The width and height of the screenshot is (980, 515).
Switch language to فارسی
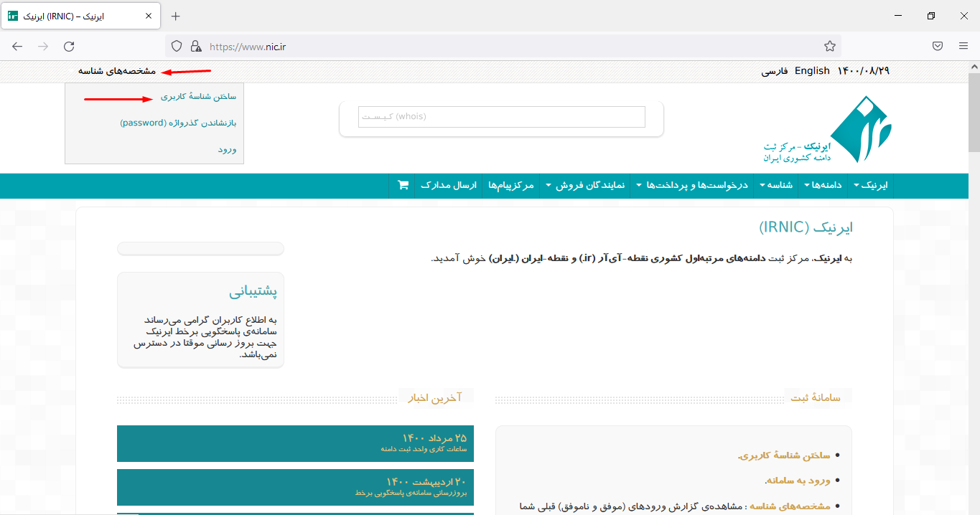pyautogui.click(x=775, y=71)
